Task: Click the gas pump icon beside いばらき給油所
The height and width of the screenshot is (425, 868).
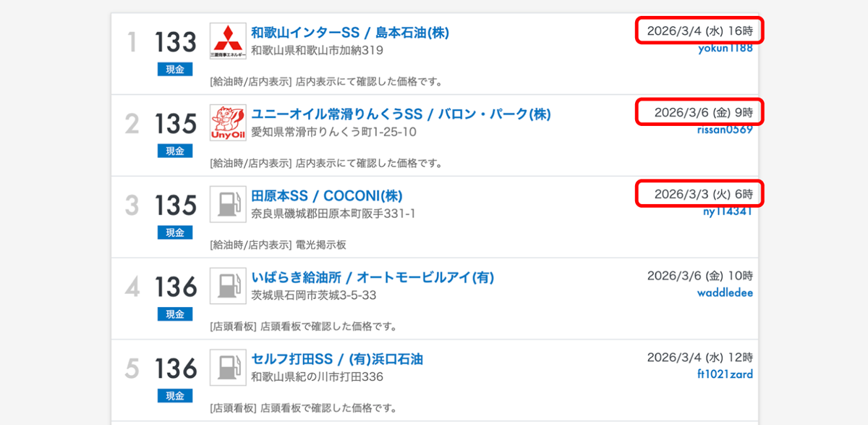Action: tap(228, 286)
